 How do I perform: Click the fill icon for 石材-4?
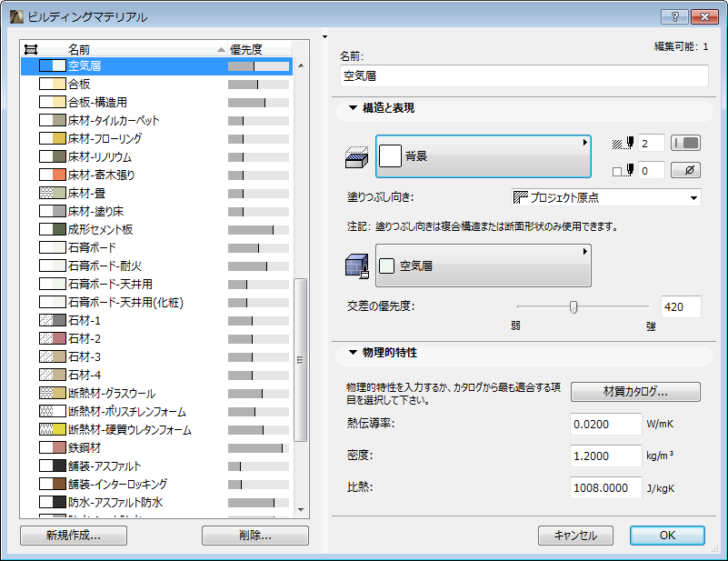click(53, 375)
